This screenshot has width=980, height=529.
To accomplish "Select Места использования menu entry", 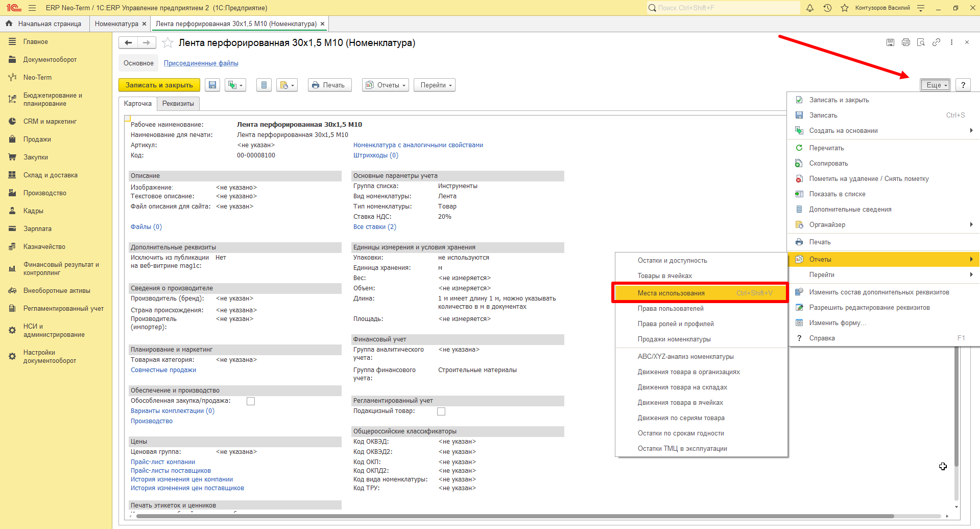I will pyautogui.click(x=701, y=293).
